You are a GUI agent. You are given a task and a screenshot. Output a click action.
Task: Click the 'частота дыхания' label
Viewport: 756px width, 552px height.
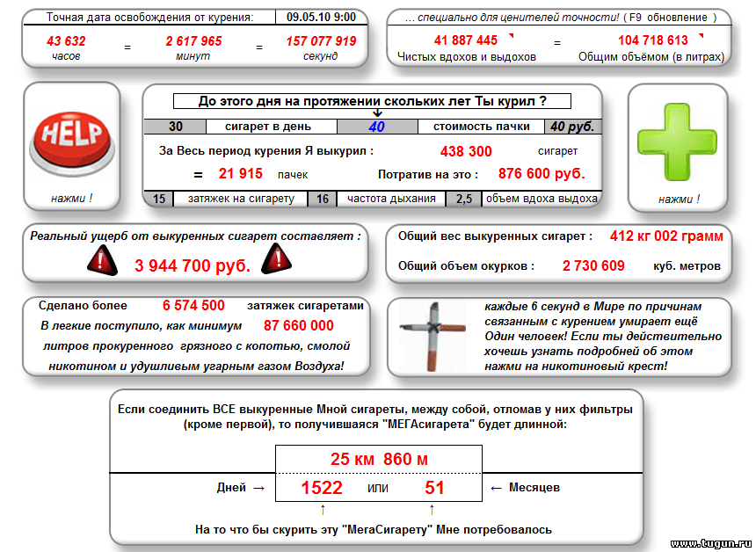point(391,199)
